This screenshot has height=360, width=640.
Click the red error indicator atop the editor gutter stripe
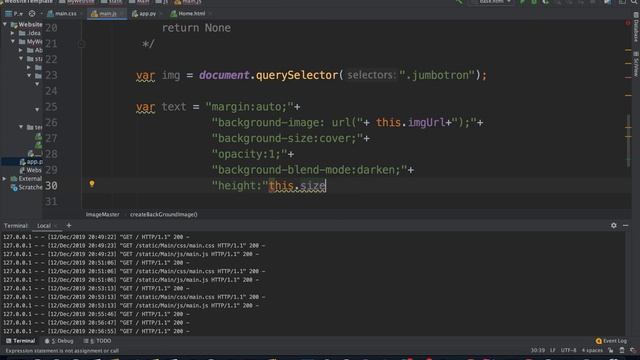pyautogui.click(x=628, y=23)
